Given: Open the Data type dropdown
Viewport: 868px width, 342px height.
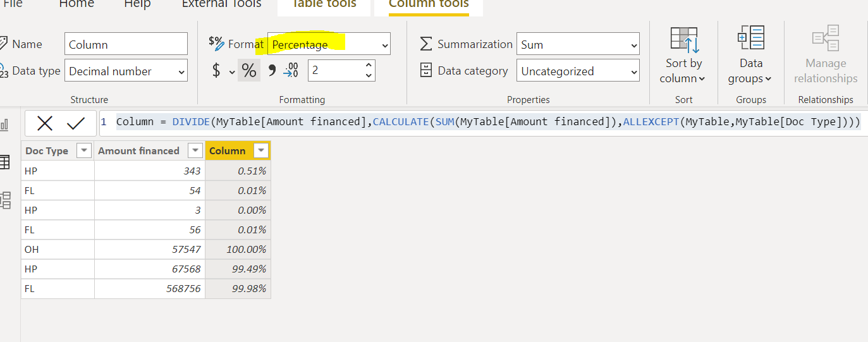Looking at the screenshot, I should pos(126,71).
